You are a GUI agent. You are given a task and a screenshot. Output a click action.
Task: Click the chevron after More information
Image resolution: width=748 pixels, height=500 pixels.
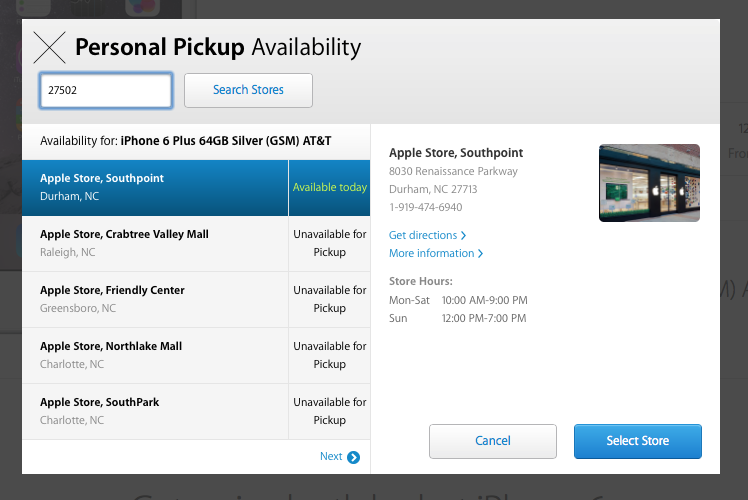(480, 254)
